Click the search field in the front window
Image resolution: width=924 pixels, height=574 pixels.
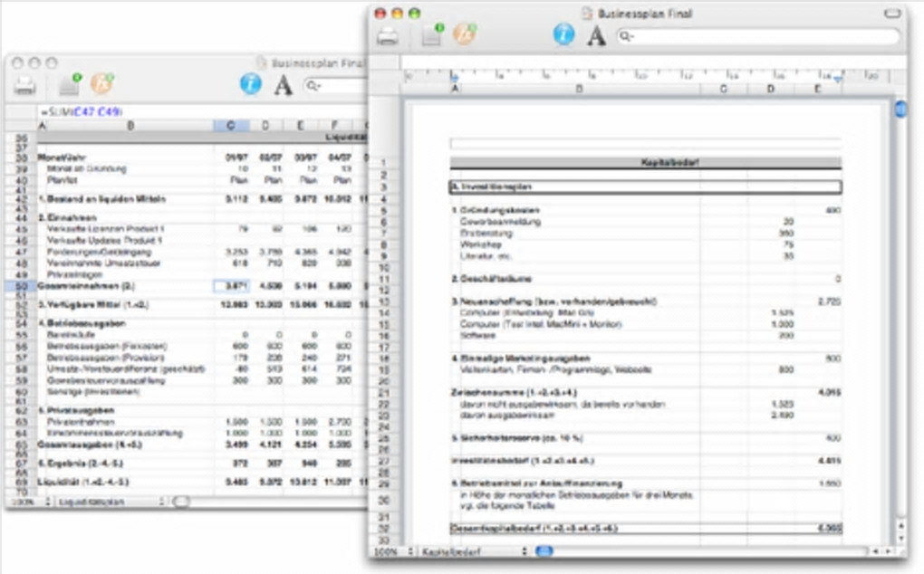click(x=757, y=36)
